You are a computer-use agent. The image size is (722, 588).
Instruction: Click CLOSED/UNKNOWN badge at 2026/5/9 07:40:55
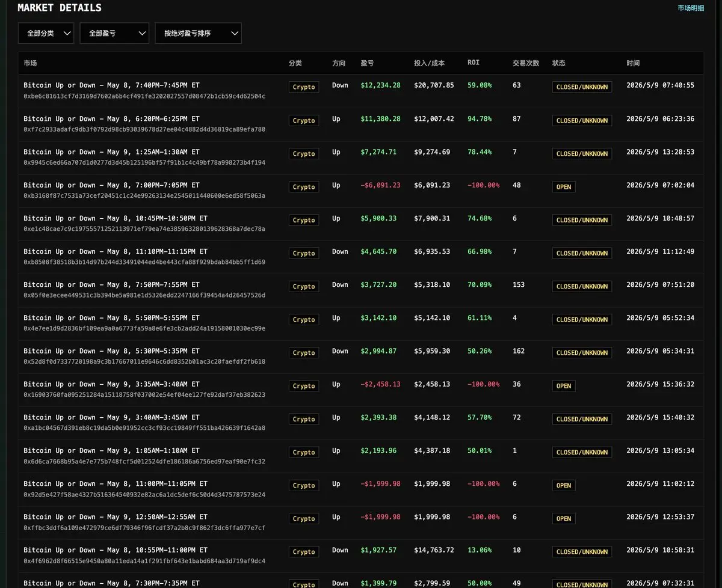point(582,87)
